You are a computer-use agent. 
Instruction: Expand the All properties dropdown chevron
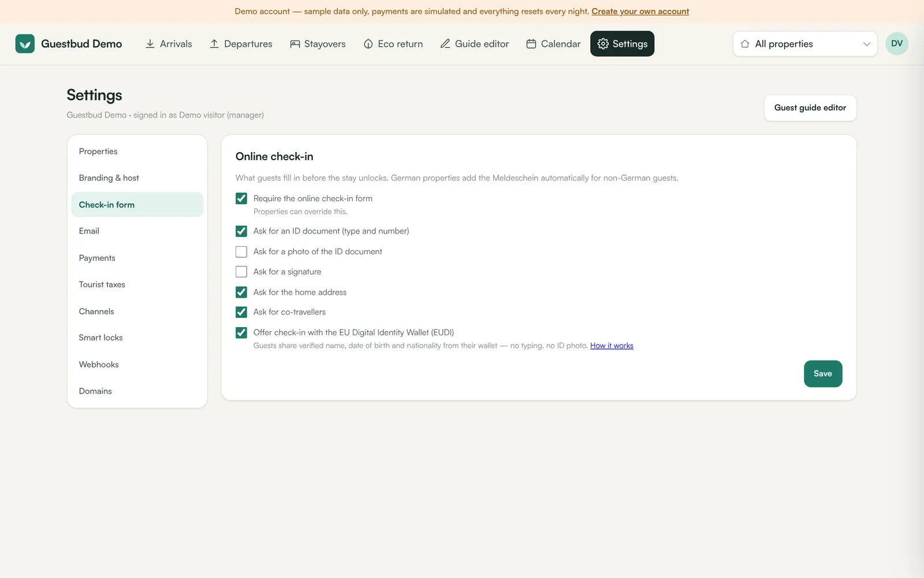coord(866,44)
